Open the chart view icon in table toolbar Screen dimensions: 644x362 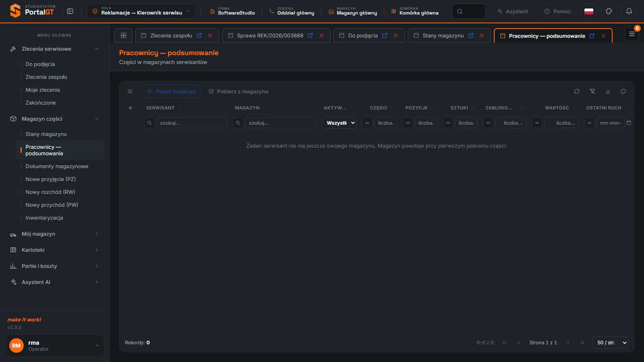click(x=608, y=92)
